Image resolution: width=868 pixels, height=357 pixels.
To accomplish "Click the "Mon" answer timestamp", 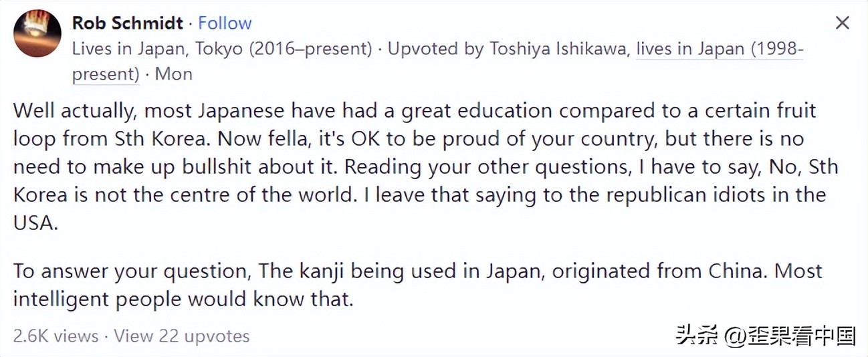I will coord(174,74).
